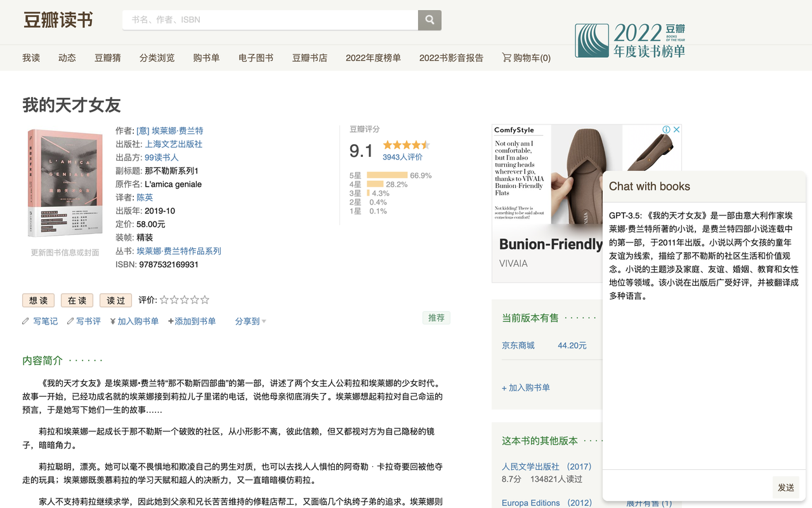The height and width of the screenshot is (508, 812).
Task: Focus the book search input field
Action: point(270,20)
